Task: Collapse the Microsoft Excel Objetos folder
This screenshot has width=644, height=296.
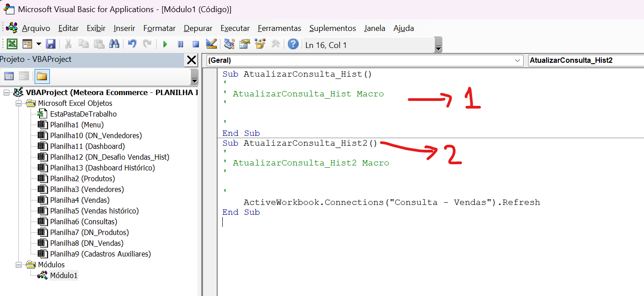Action: coord(18,104)
